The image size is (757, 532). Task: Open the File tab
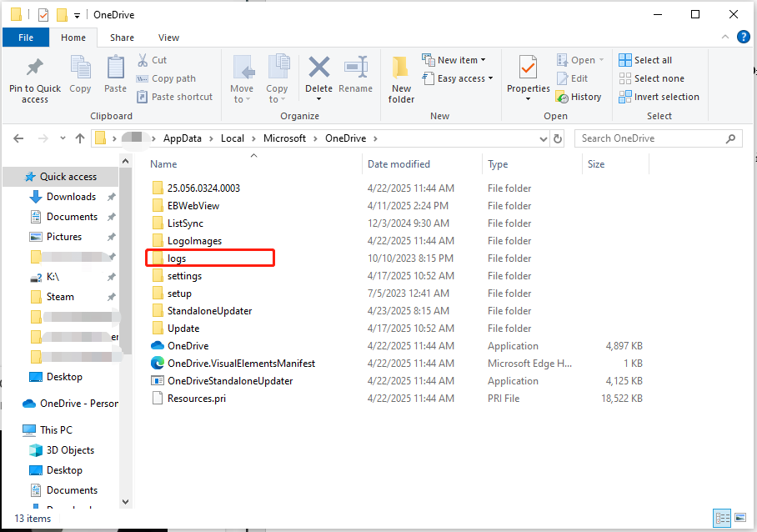tap(26, 38)
